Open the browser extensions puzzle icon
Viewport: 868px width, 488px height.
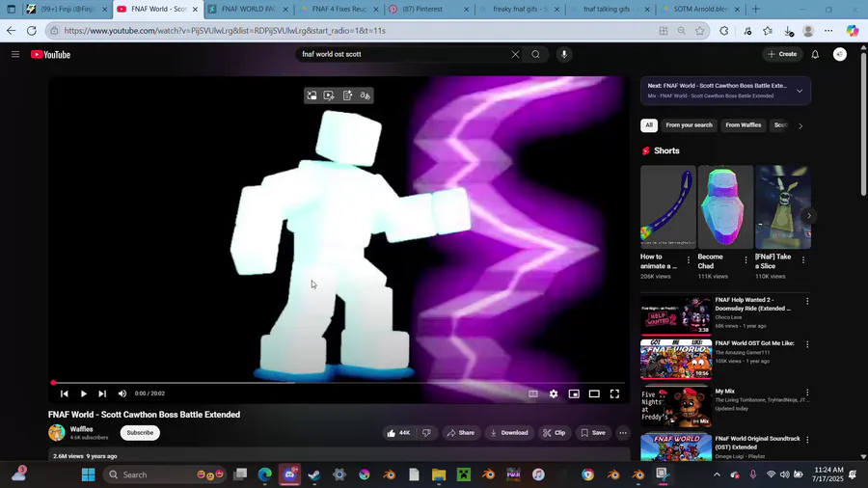click(724, 31)
